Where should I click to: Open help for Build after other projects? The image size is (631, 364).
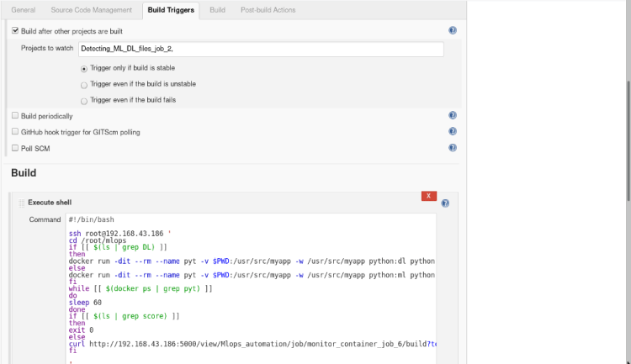453,30
